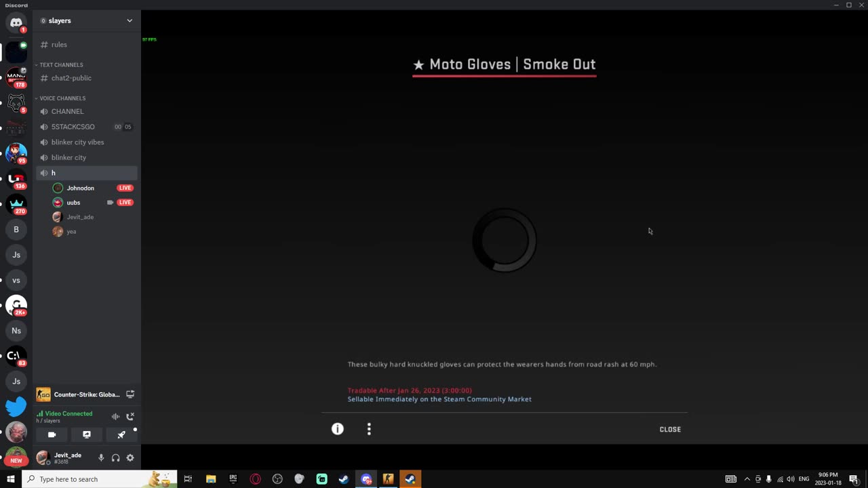Screen dimensions: 868x488
Task: Expand the slayers server dropdown
Action: [130, 20]
